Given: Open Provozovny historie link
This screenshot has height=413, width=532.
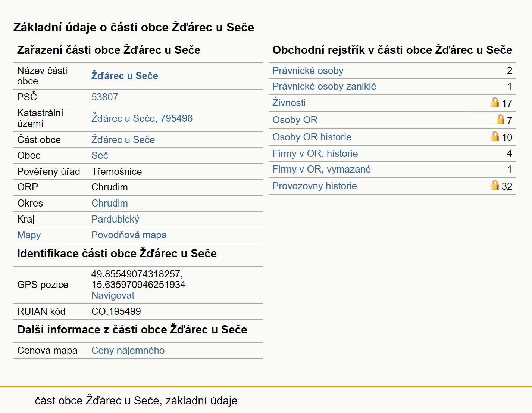Looking at the screenshot, I should pos(314,186).
